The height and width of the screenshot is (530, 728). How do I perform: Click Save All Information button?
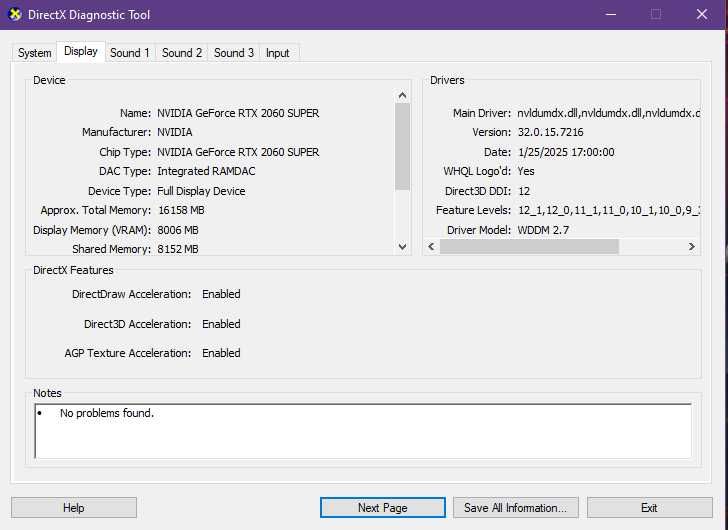(x=515, y=508)
